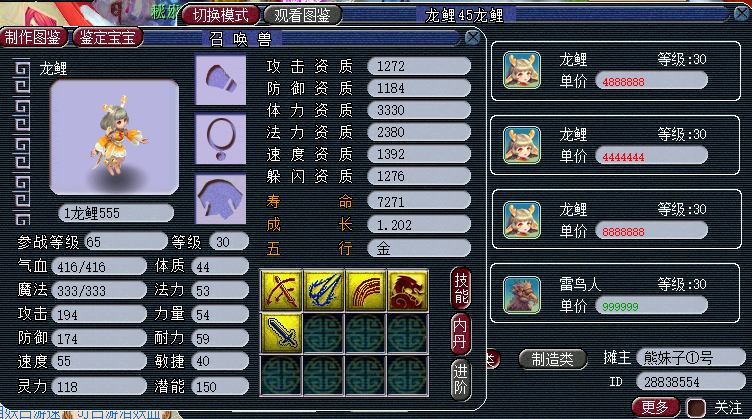Switch to the 技能 skills tab
Viewport: 752px width, 419px height.
(460, 288)
